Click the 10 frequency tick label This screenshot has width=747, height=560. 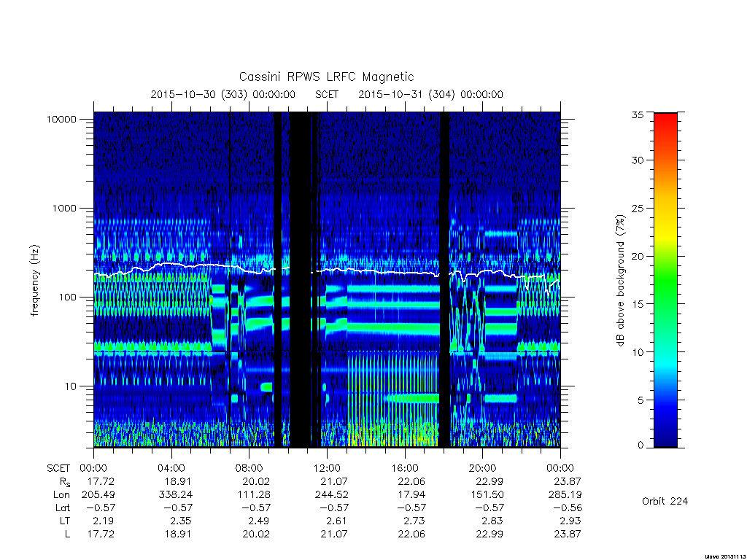pos(71,386)
